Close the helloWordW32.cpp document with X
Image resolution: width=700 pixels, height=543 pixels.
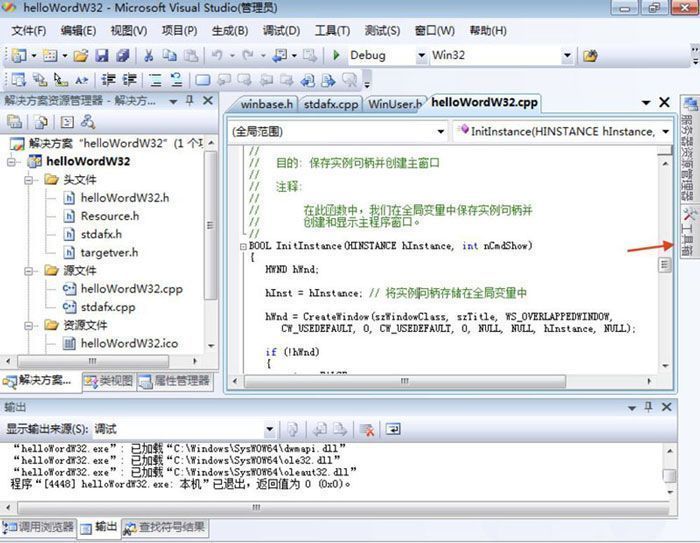(664, 102)
